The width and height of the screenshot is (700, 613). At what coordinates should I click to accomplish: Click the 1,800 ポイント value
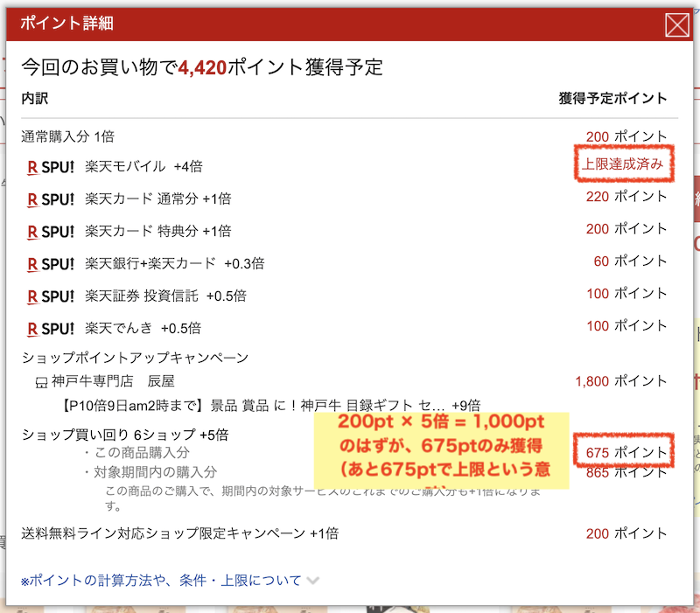tap(621, 381)
